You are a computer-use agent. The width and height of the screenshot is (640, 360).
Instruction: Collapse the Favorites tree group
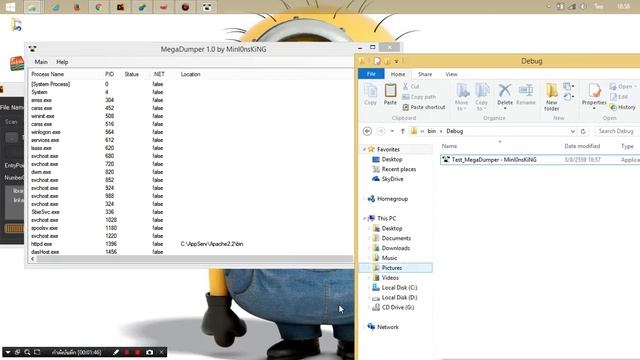[364, 150]
